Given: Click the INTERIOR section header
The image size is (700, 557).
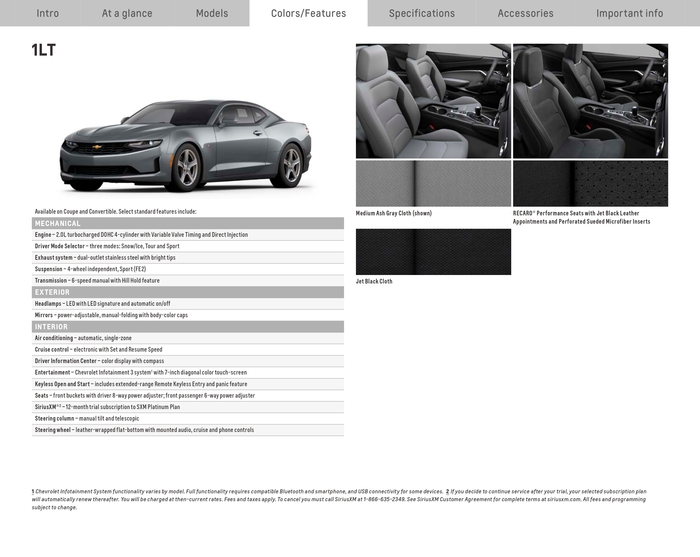Looking at the screenshot, I should 188,327.
